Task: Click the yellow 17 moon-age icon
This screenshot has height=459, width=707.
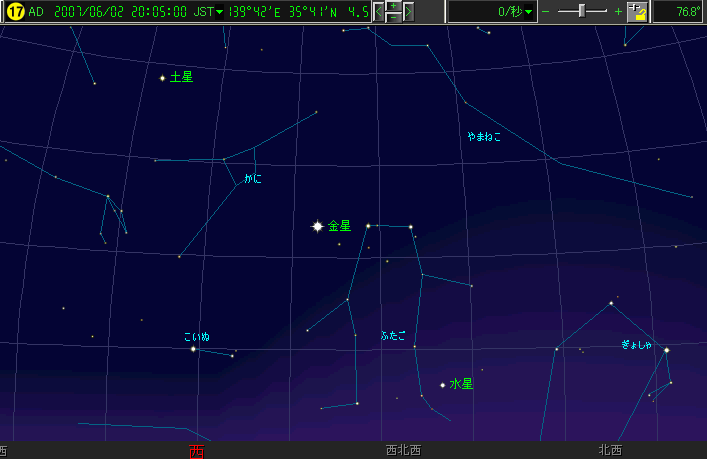Action: (x=15, y=12)
